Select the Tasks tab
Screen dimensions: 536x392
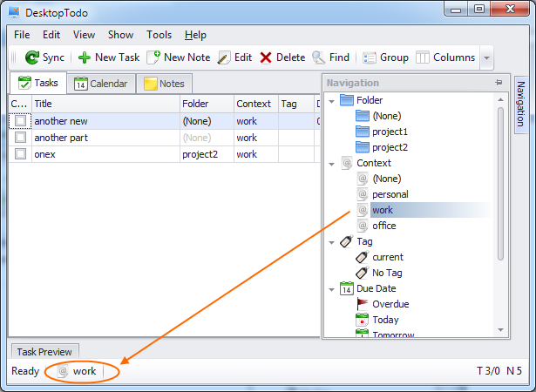coord(38,83)
